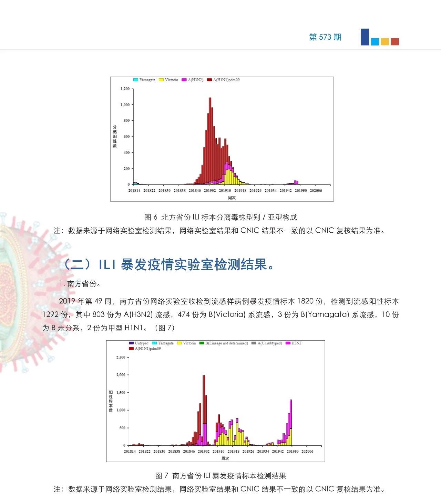
Task: Click the magenta A(H3N2) swatch in Figure 6 legend
Action: [184, 80]
